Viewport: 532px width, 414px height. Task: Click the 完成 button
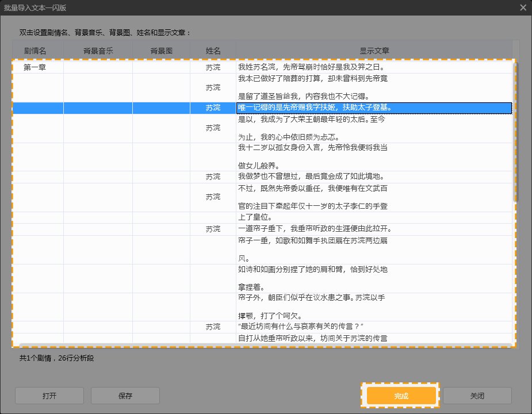tap(401, 396)
